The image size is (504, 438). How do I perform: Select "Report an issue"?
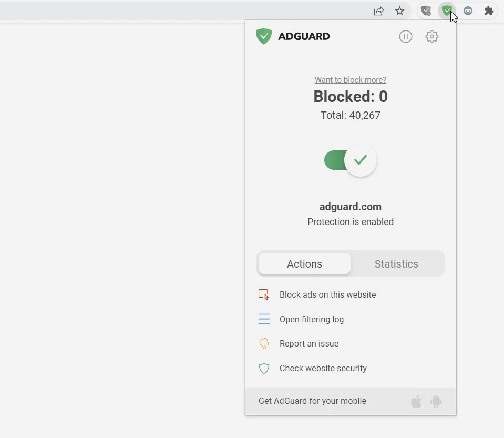click(308, 343)
